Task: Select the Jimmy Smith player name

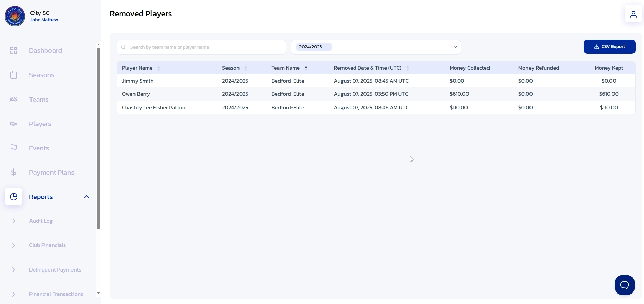Action: point(138,81)
